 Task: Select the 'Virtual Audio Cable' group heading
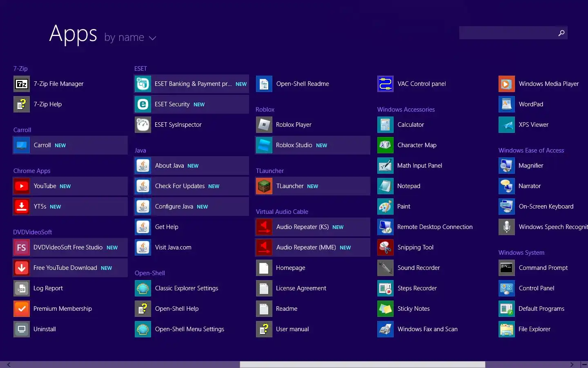(282, 212)
